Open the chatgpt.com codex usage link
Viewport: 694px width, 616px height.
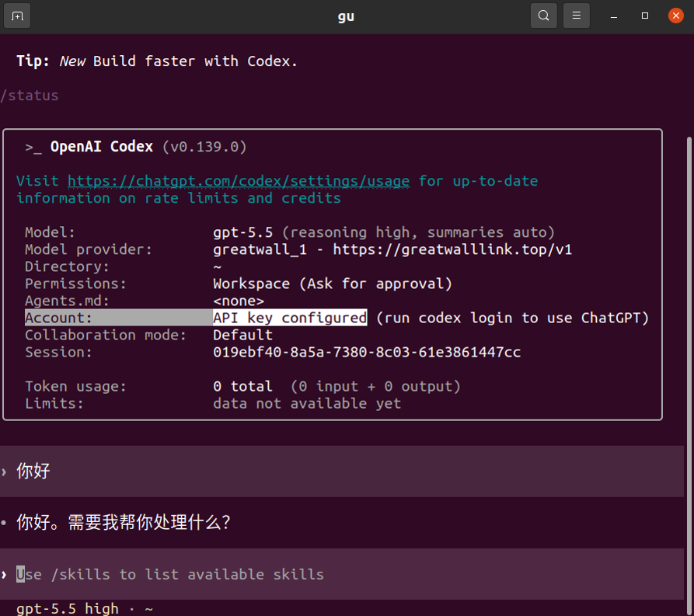click(x=239, y=181)
